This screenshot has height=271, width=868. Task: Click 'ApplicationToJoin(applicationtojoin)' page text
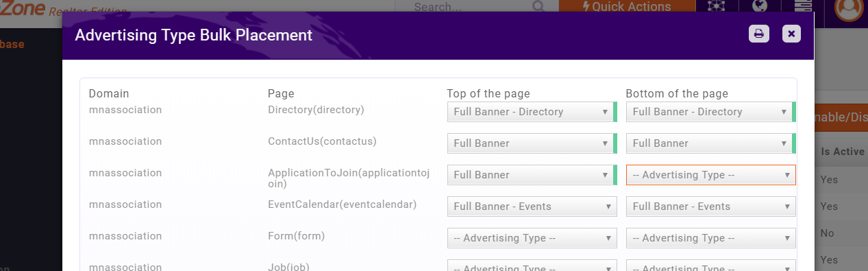tap(349, 178)
